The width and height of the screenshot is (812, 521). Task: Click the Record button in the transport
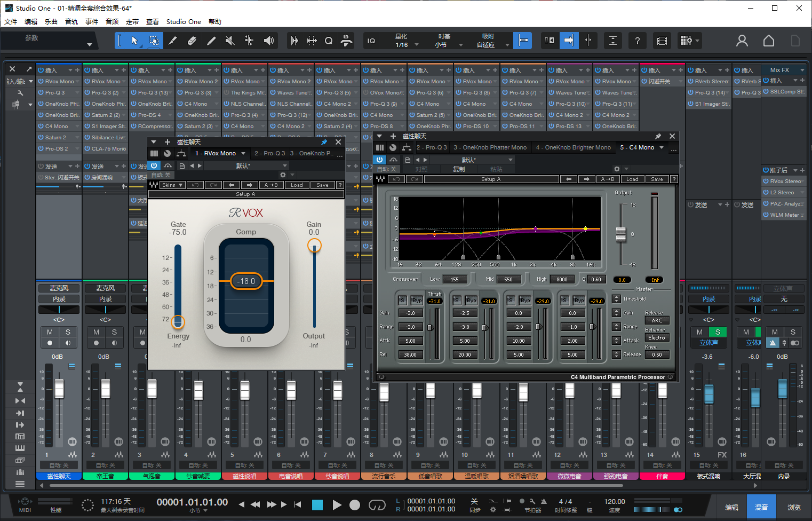point(355,504)
